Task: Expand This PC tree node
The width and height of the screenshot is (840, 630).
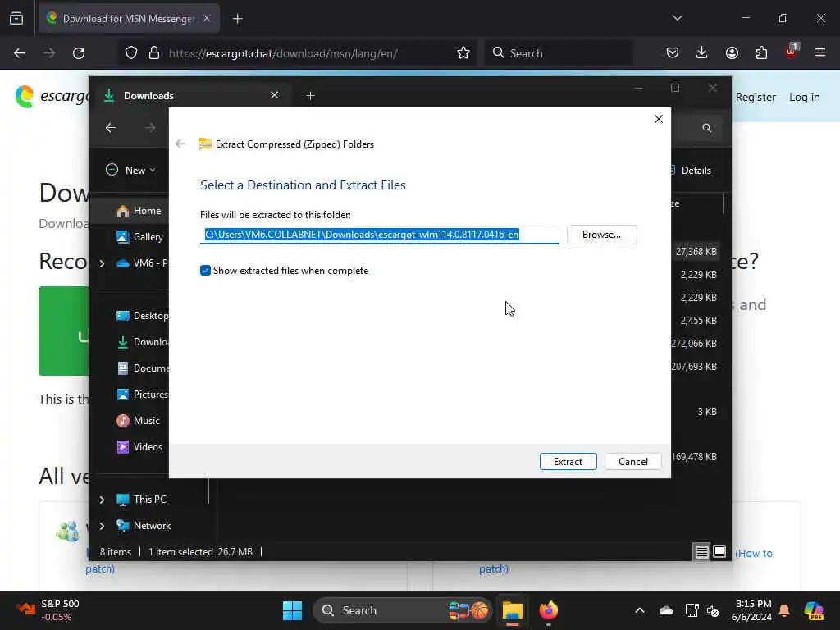Action: (102, 500)
